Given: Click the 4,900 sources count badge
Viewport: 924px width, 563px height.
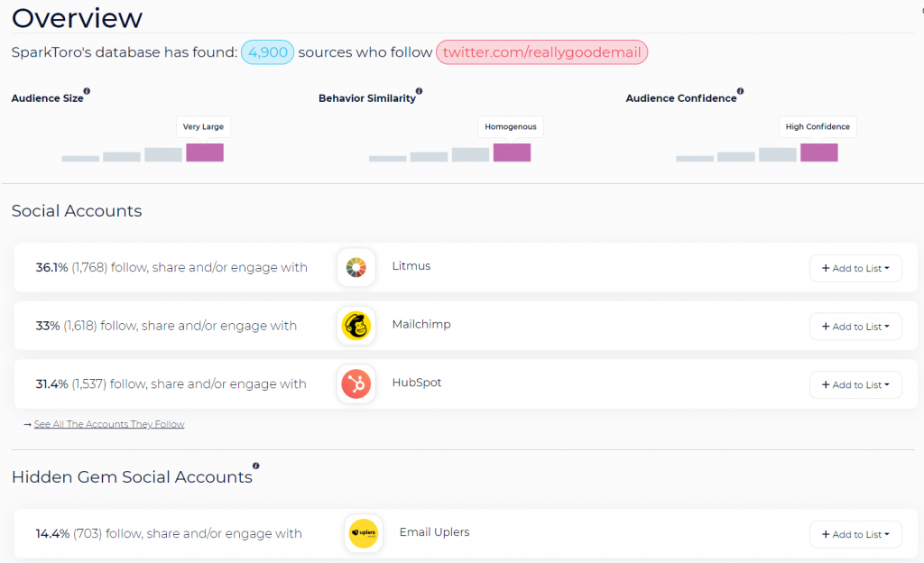Looking at the screenshot, I should coord(267,51).
